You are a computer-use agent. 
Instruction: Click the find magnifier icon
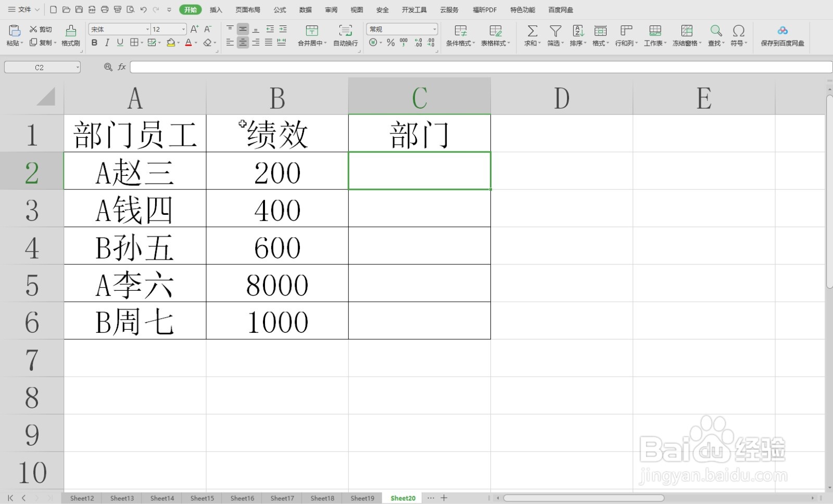[x=716, y=31]
